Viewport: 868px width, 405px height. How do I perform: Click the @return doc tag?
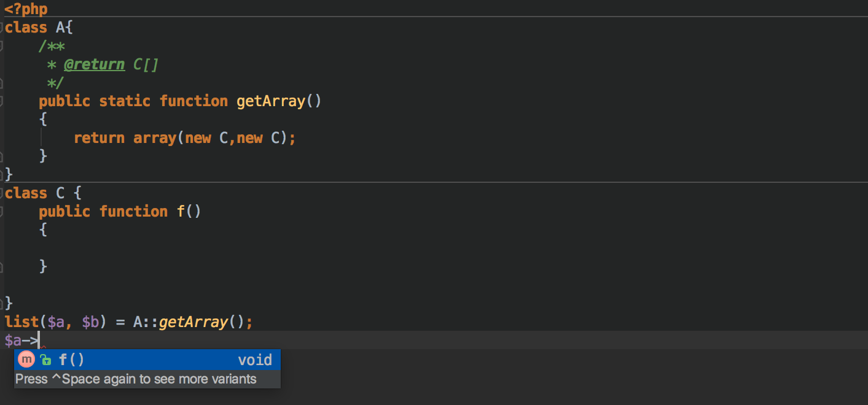[94, 64]
